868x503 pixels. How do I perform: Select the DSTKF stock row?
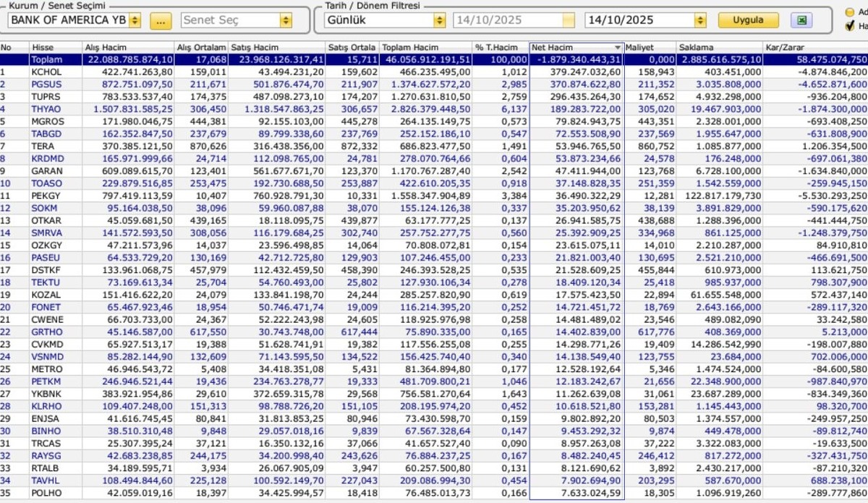click(434, 270)
